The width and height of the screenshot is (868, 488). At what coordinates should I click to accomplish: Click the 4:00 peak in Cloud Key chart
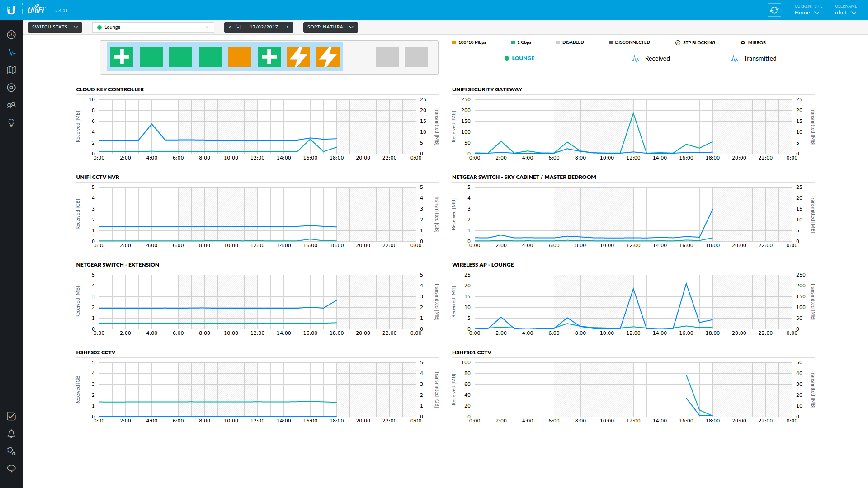pos(152,124)
